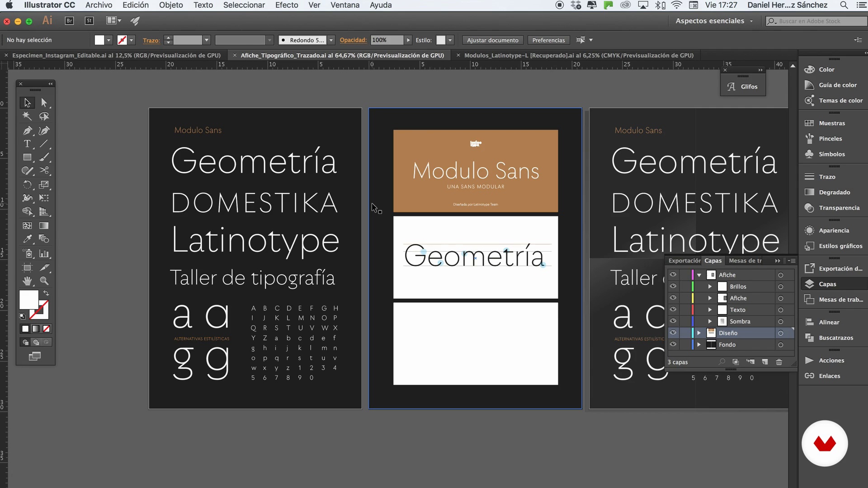Select the Type tool
The height and width of the screenshot is (488, 868).
pos(27,144)
